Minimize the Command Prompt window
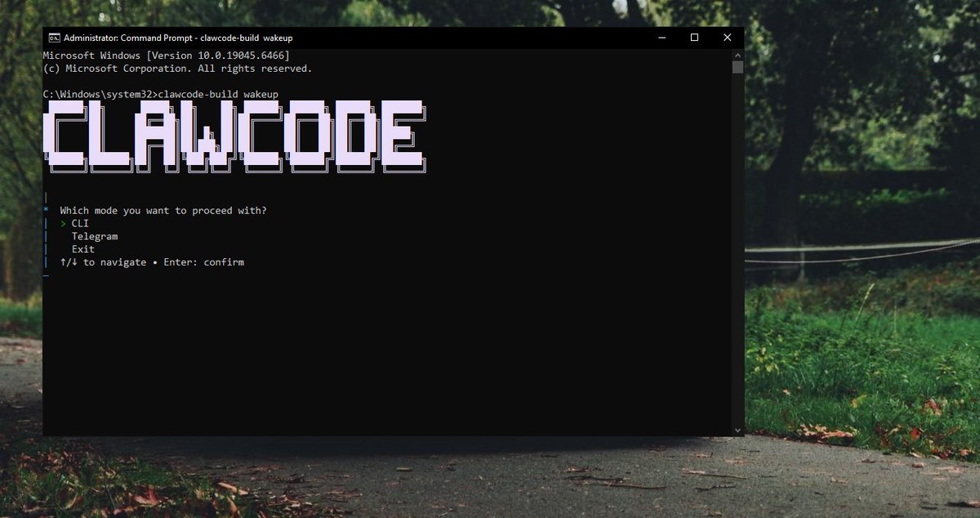This screenshot has height=518, width=980. (661, 38)
